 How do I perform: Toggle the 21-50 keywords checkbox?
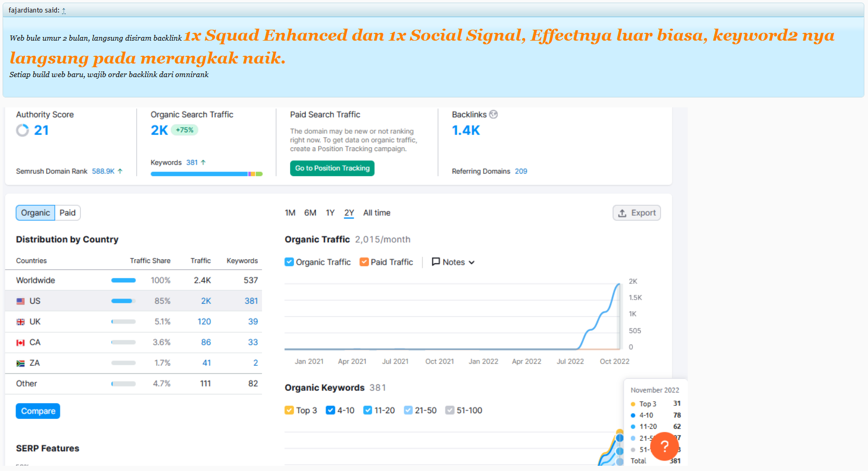pyautogui.click(x=408, y=410)
